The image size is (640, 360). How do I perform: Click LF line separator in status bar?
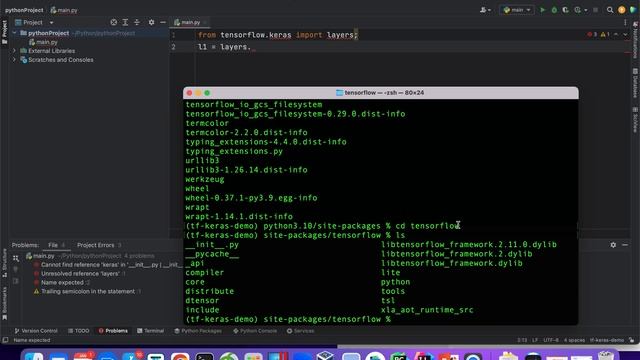(x=535, y=340)
